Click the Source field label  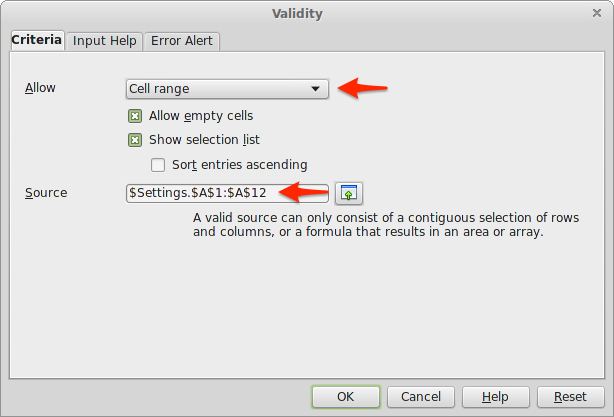[x=45, y=192]
